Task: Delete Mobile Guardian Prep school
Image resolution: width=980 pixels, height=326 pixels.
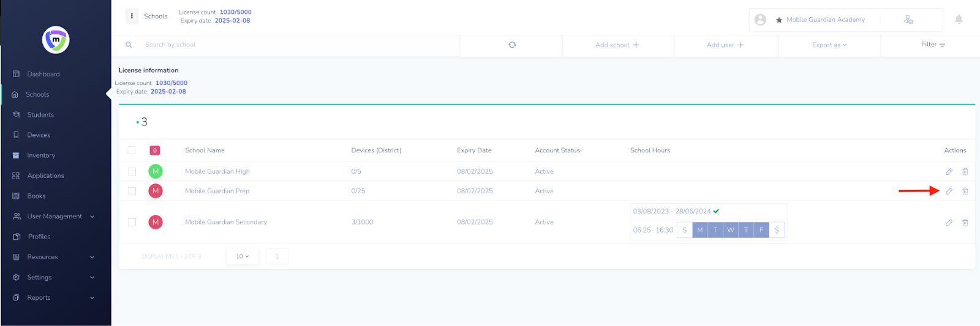Action: [x=965, y=191]
